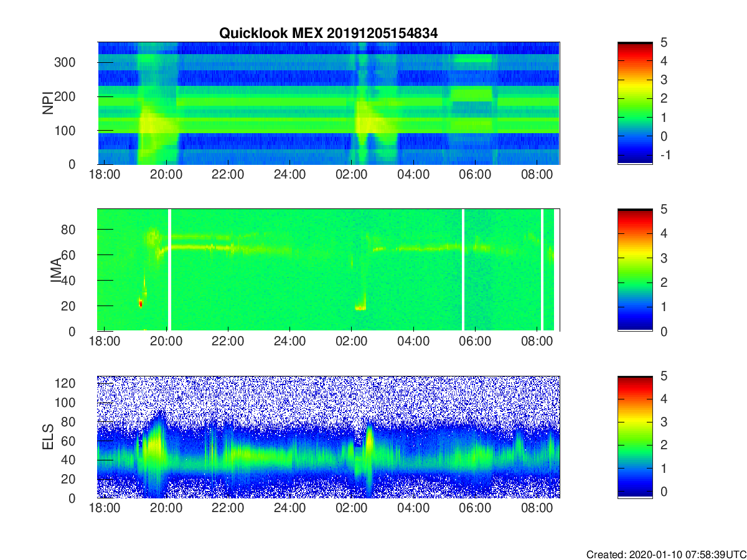Screen dimensions: 747x560
Task: Click '02:00' under the ELS panel
Action: coord(352,509)
